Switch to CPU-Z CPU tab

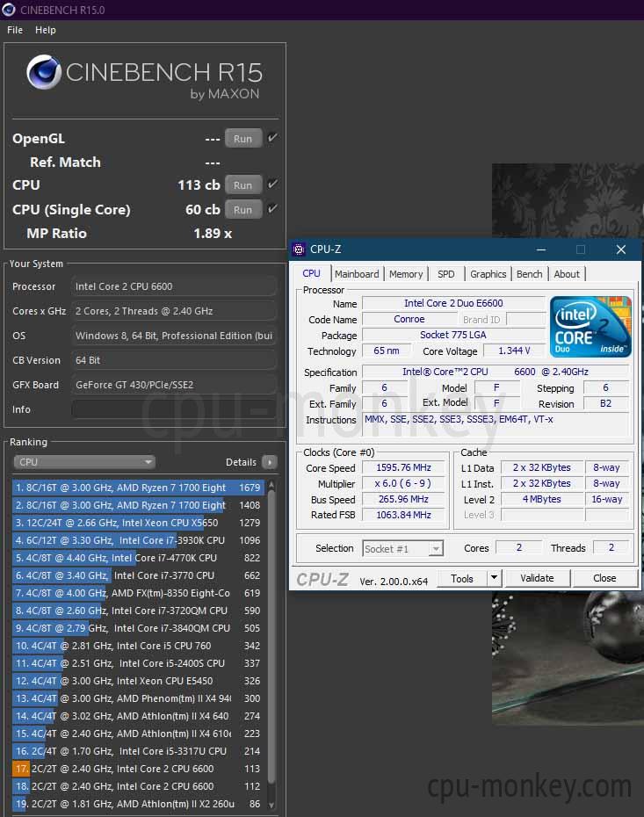[312, 273]
